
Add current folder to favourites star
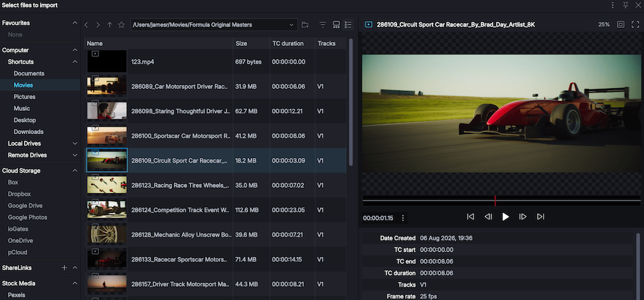pos(121,25)
